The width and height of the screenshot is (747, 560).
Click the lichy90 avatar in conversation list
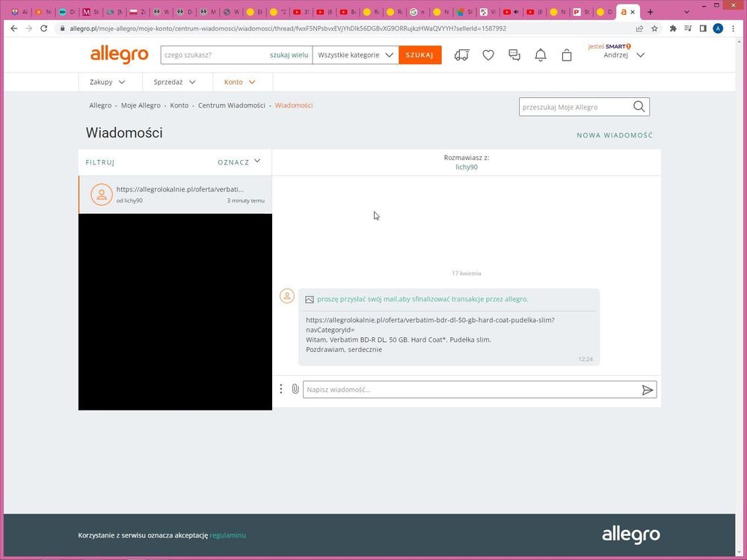coord(102,194)
